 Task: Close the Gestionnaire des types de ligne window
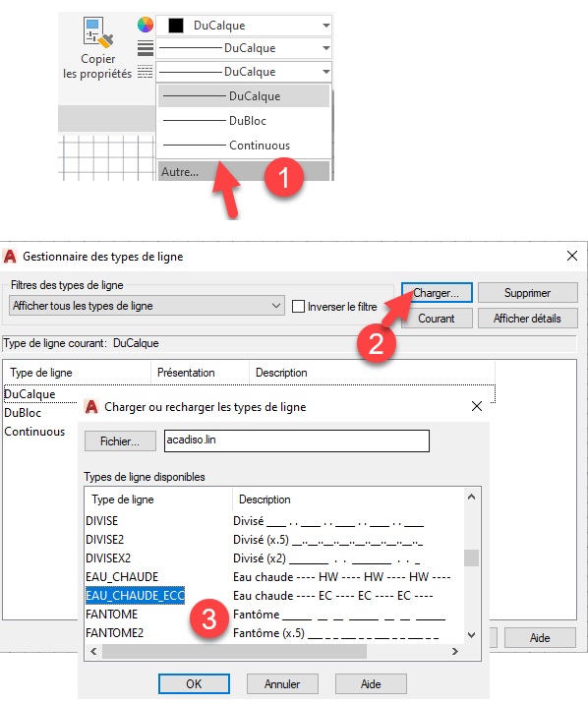[x=572, y=256]
